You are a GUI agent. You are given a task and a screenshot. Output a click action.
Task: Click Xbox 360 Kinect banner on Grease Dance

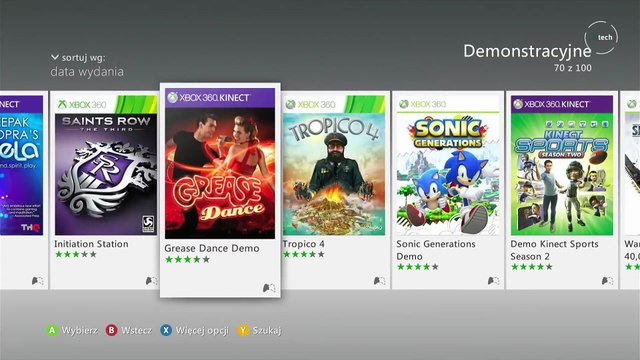(220, 98)
